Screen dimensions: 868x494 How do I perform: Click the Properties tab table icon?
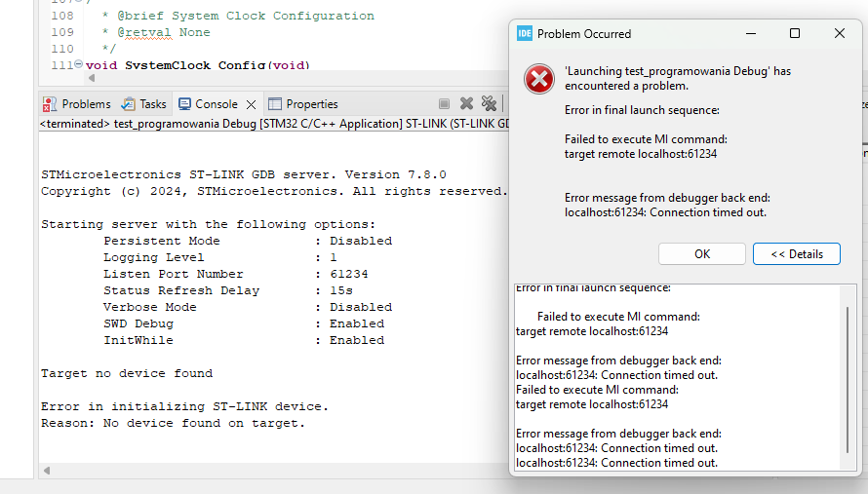(275, 104)
